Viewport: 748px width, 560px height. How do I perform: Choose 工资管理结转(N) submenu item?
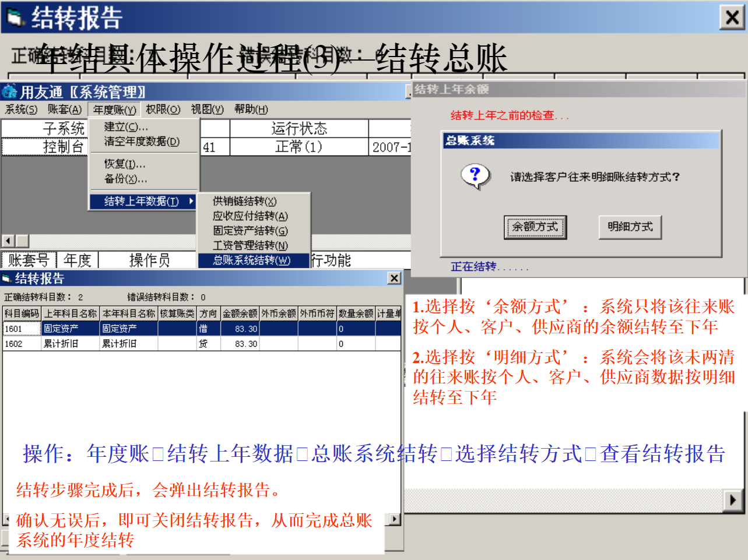(250, 245)
